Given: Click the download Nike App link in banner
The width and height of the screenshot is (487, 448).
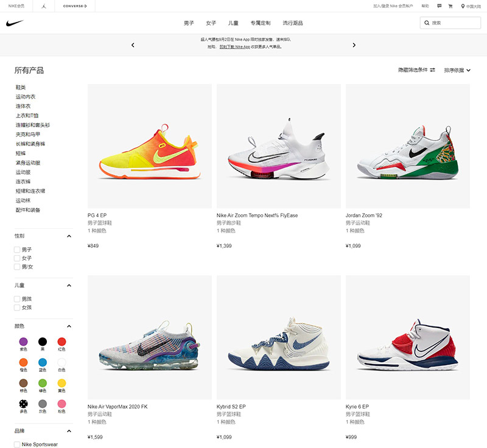Looking at the screenshot, I should tap(235, 47).
